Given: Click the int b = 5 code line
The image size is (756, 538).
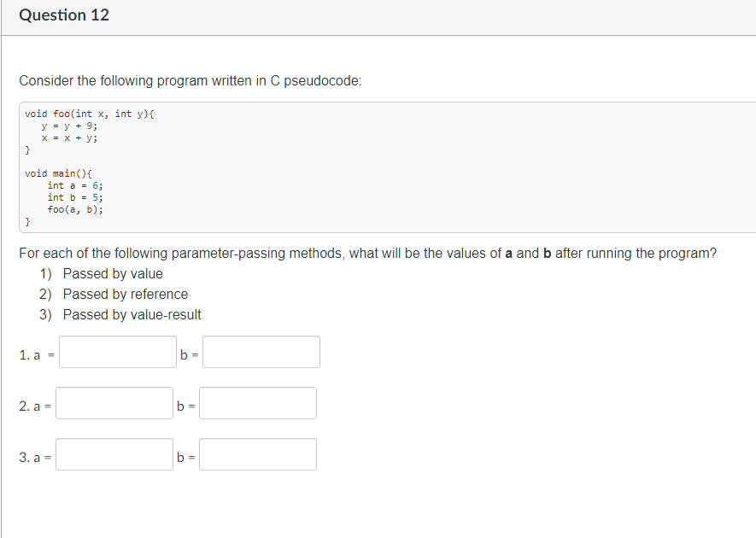Looking at the screenshot, I should pyautogui.click(x=69, y=196).
